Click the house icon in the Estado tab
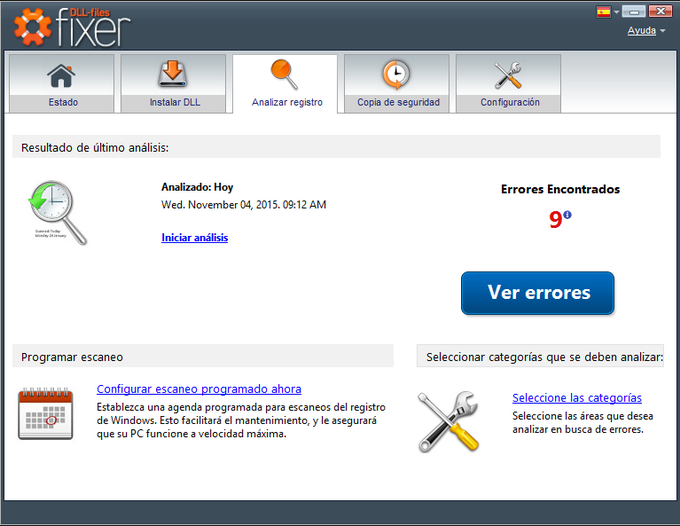The image size is (680, 526). pyautogui.click(x=61, y=76)
